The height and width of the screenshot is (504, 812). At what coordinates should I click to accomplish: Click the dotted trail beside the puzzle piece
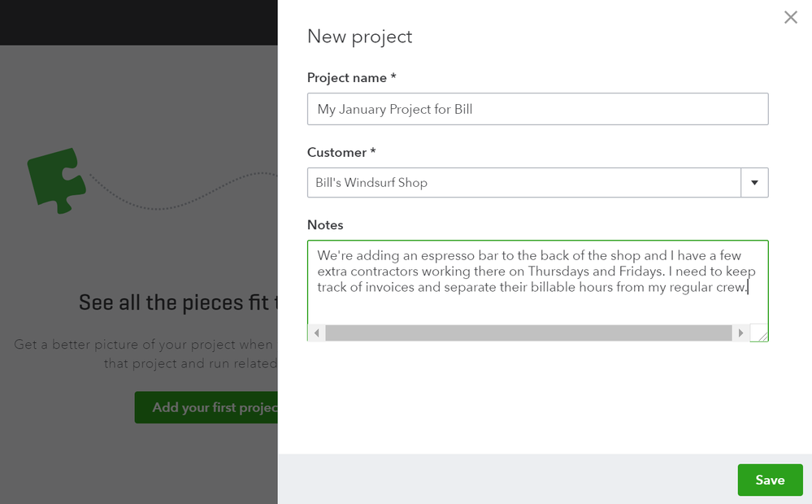click(x=179, y=199)
